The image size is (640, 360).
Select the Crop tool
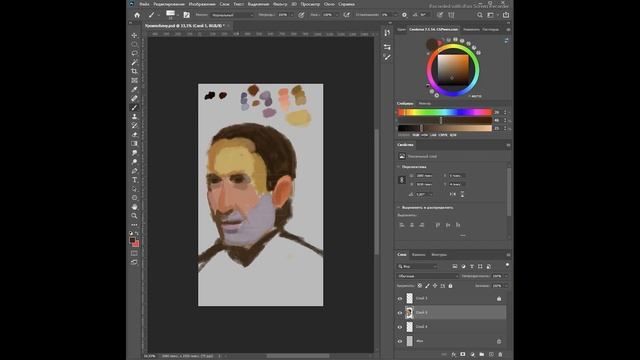(x=134, y=71)
